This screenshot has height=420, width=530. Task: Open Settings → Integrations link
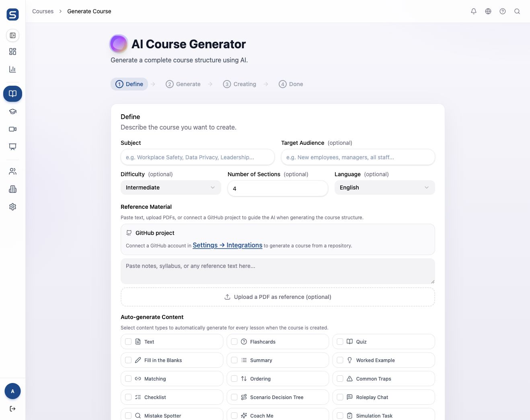click(228, 245)
